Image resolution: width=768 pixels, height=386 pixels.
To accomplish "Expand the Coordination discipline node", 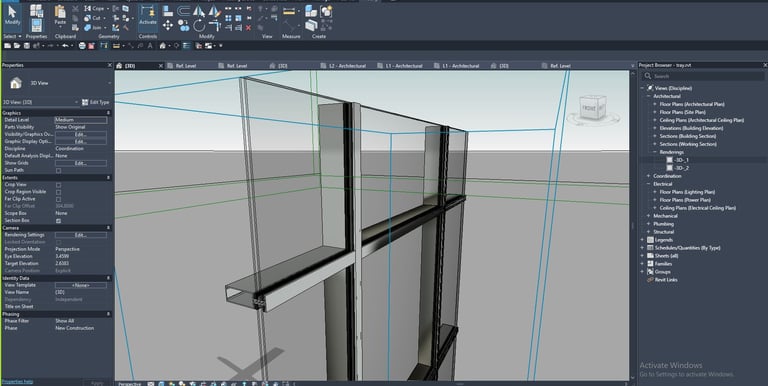I will [648, 176].
